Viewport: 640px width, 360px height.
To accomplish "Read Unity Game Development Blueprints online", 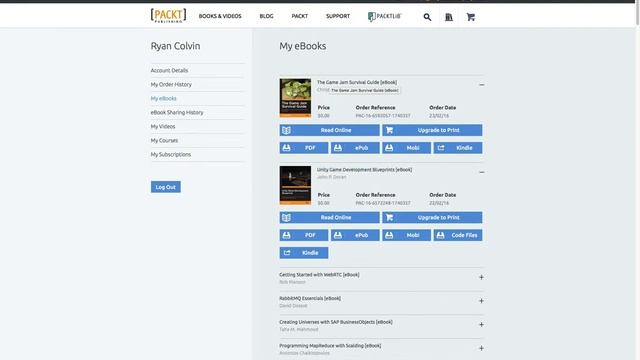I will tap(329, 218).
